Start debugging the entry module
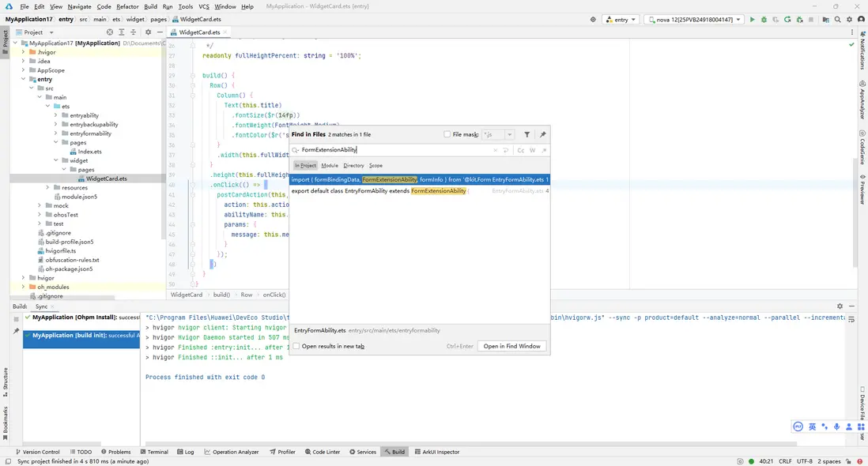The width and height of the screenshot is (868, 466). pyautogui.click(x=764, y=19)
